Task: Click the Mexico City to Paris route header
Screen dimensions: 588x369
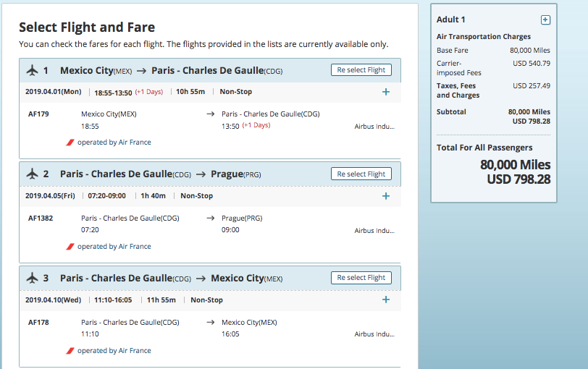Action: 171,71
